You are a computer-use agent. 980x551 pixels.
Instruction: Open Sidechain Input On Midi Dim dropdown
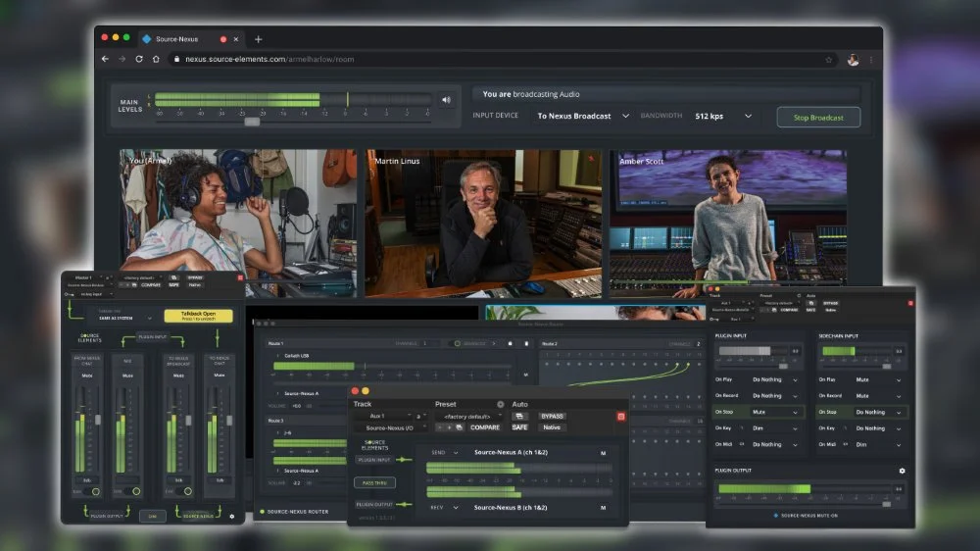coord(879,445)
